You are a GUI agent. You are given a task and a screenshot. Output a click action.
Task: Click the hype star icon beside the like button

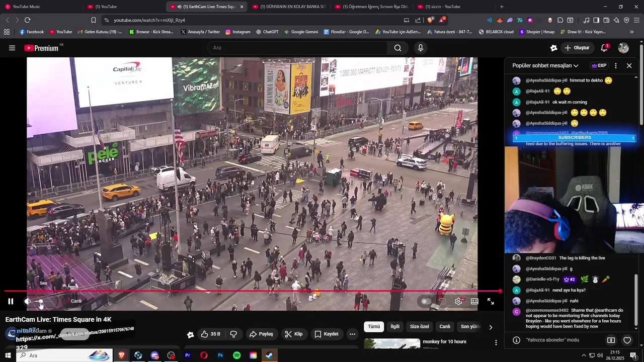190,334
